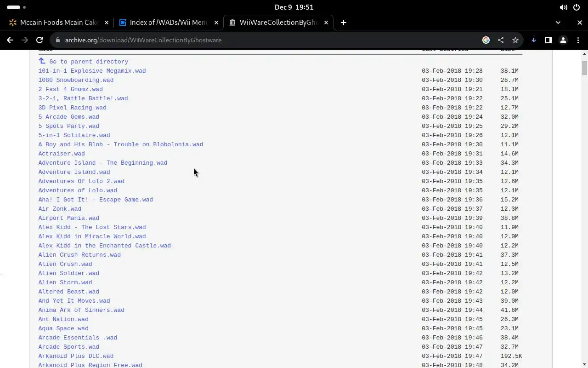The height and width of the screenshot is (368, 588).
Task: Reload the page with the refresh icon
Action: pyautogui.click(x=40, y=40)
